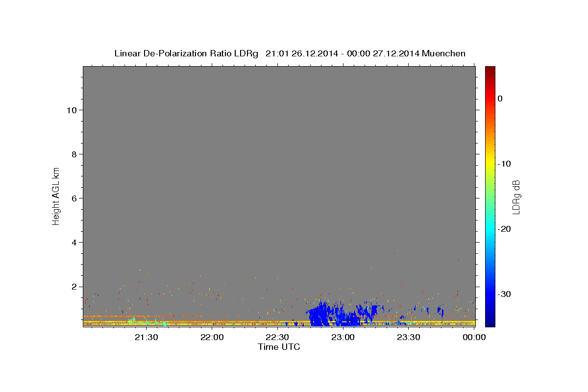Click the yellow-orange ground clutter band near 22:00
The width and height of the screenshot is (588, 392).
212,323
